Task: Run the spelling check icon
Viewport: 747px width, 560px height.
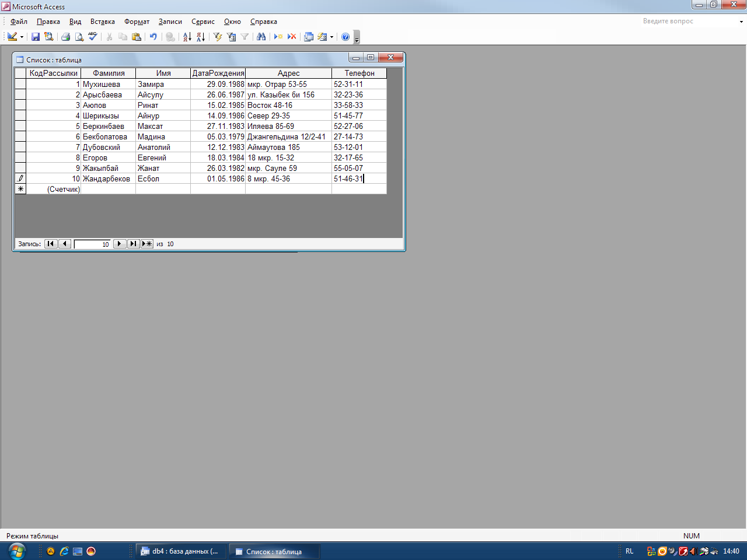Action: click(x=93, y=37)
